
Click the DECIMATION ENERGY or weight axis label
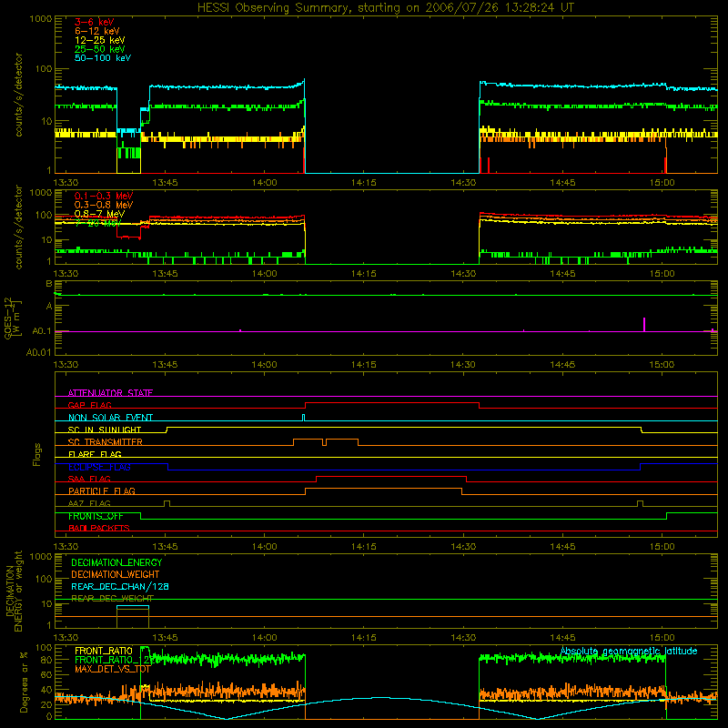[x=14, y=591]
